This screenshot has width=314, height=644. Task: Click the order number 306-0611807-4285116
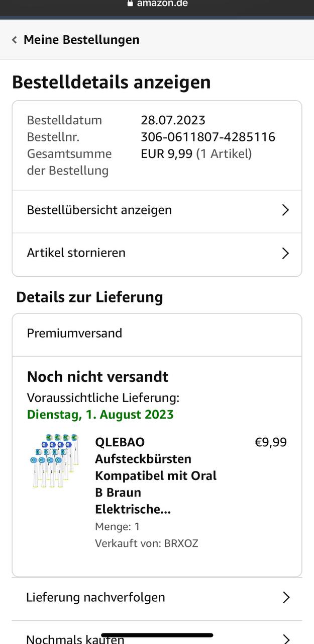208,137
